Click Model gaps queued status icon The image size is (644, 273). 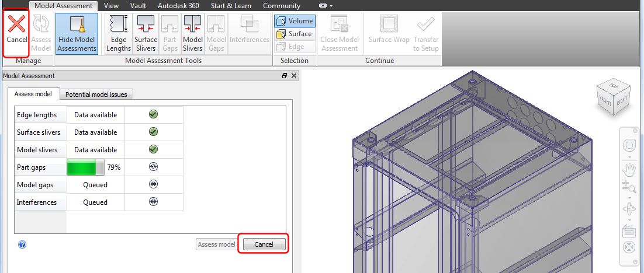(153, 184)
